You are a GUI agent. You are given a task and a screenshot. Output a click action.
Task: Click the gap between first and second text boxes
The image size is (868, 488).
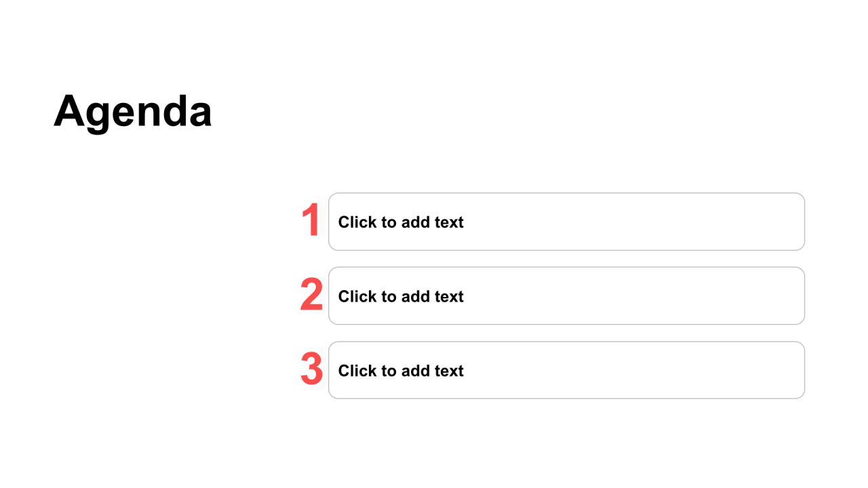566,259
